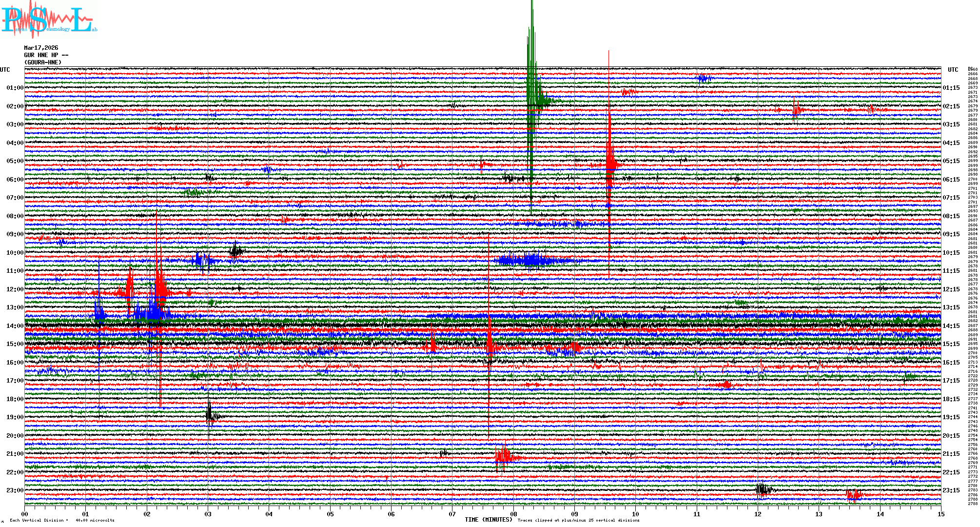Click minute marker 15 on bottom axis
980x527 pixels.
(x=941, y=514)
